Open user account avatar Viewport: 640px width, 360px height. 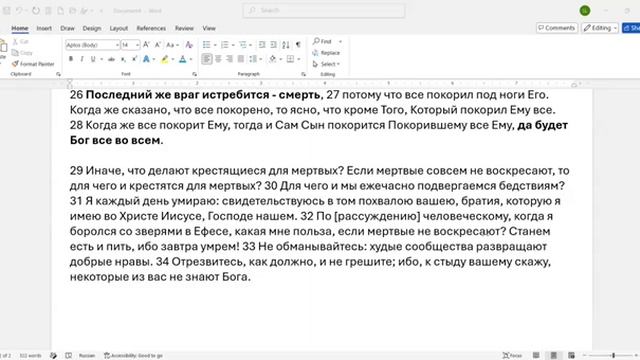pyautogui.click(x=585, y=11)
